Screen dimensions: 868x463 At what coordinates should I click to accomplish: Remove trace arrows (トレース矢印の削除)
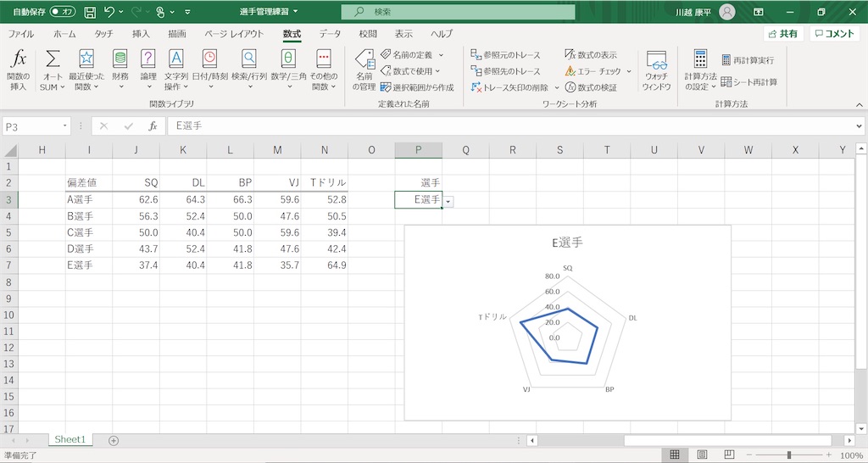click(509, 87)
